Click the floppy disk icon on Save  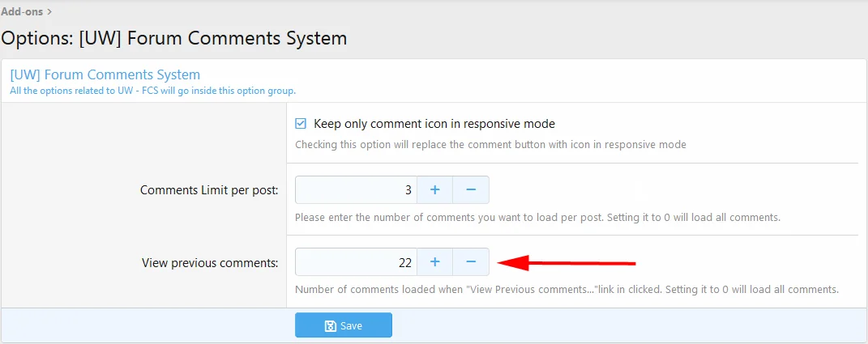(x=330, y=325)
